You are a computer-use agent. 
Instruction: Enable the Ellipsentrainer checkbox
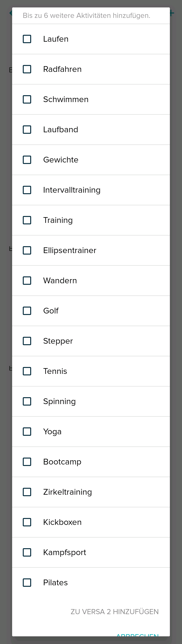pos(27,251)
